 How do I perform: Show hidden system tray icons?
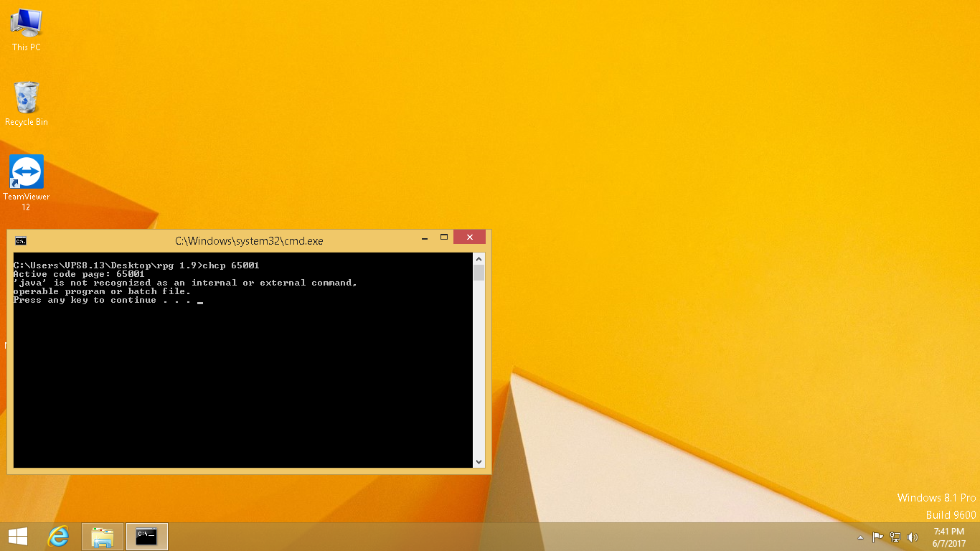(x=860, y=537)
